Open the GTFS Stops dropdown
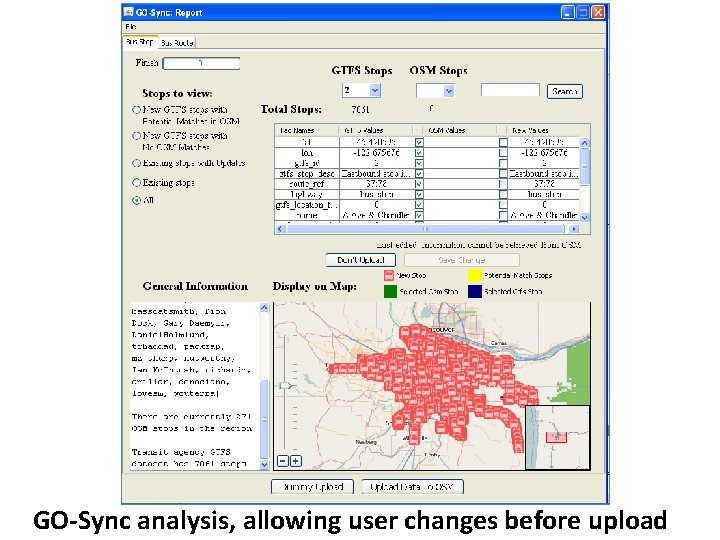 375,90
